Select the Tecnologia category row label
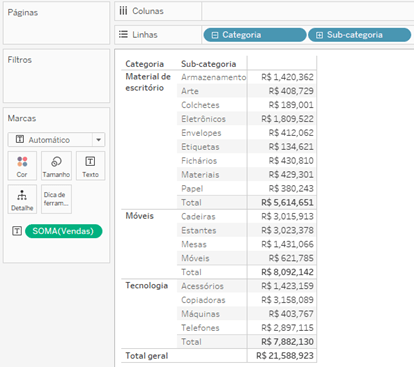The height and width of the screenshot is (367, 414). (x=146, y=285)
